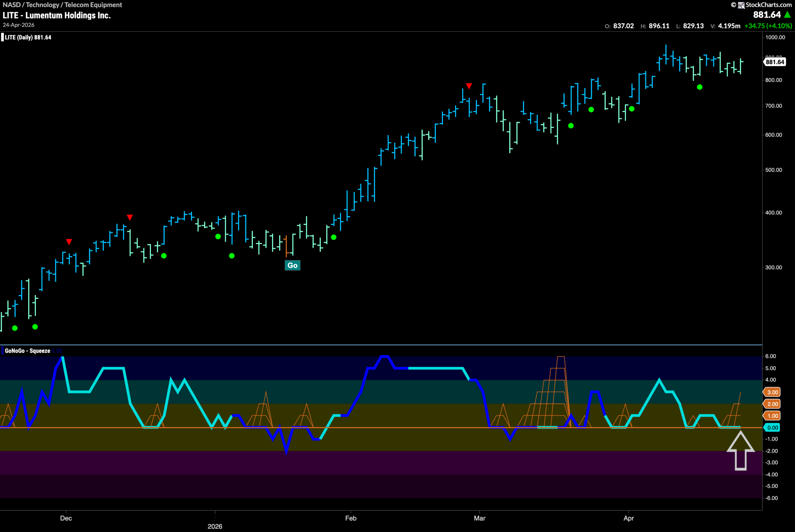Image resolution: width=795 pixels, height=532 pixels.
Task: Click the orange "2.00" oscillator tag
Action: tap(772, 404)
